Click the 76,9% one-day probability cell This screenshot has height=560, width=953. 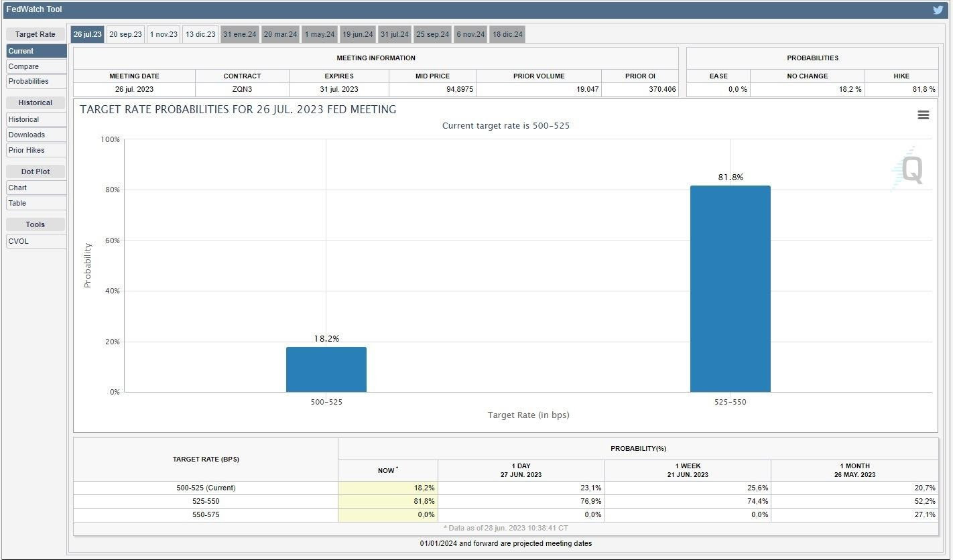coord(521,501)
